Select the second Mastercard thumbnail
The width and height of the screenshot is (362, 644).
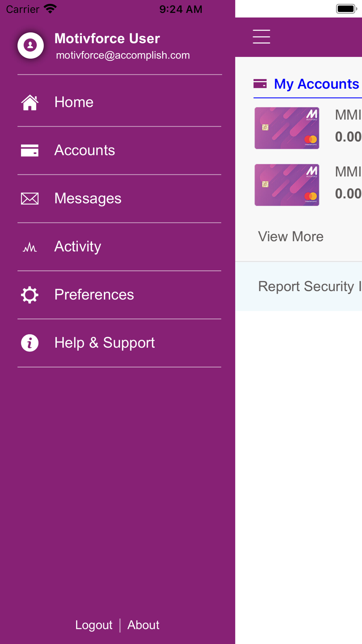click(287, 185)
